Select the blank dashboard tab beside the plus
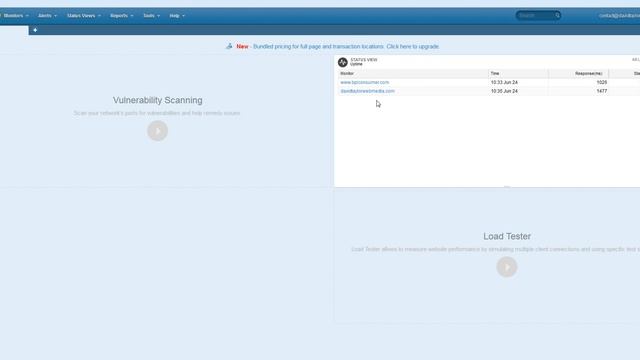 point(14,30)
